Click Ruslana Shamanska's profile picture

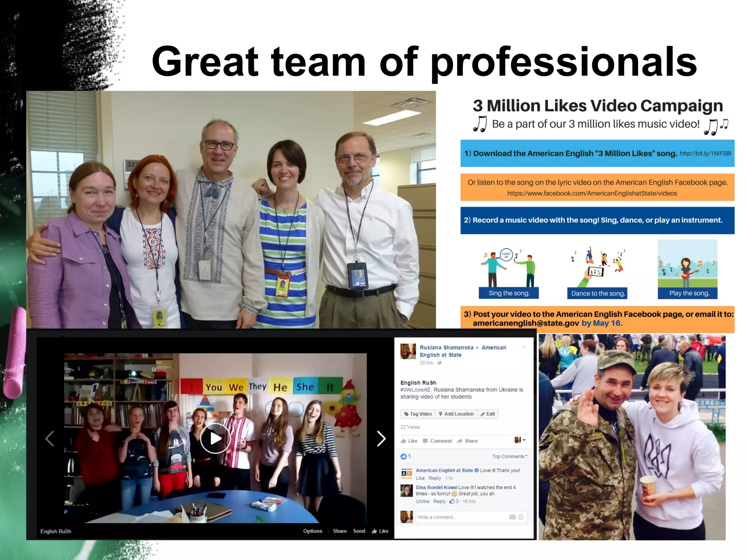coord(408,351)
